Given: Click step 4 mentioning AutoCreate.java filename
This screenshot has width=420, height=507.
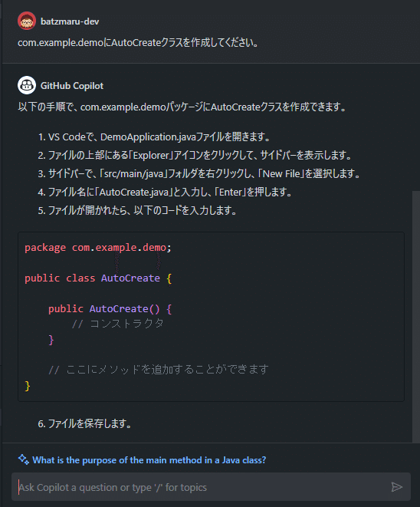Looking at the screenshot, I should 165,193.
